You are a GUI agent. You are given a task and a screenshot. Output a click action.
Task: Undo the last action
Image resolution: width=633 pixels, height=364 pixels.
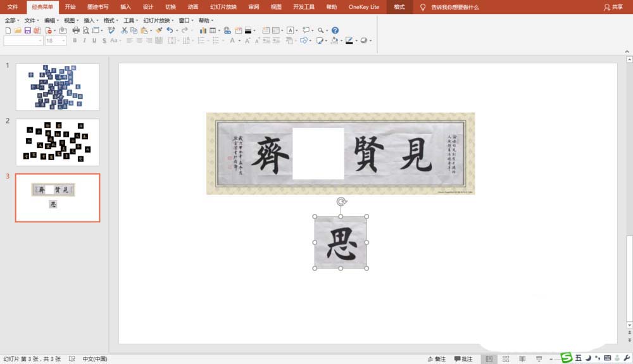point(170,30)
